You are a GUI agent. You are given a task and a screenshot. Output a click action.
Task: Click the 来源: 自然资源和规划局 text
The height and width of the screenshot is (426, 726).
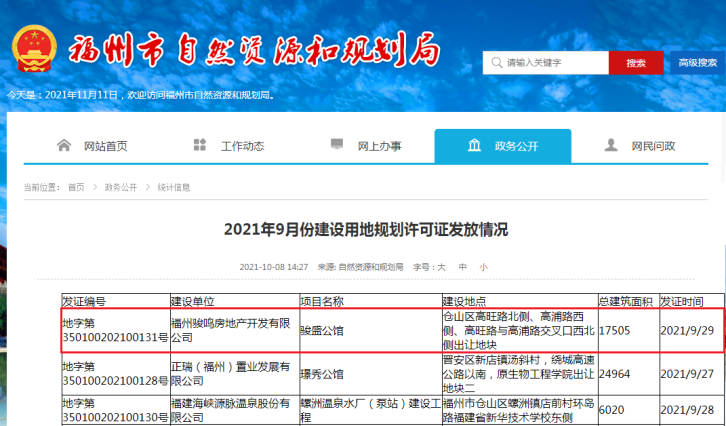(x=360, y=267)
